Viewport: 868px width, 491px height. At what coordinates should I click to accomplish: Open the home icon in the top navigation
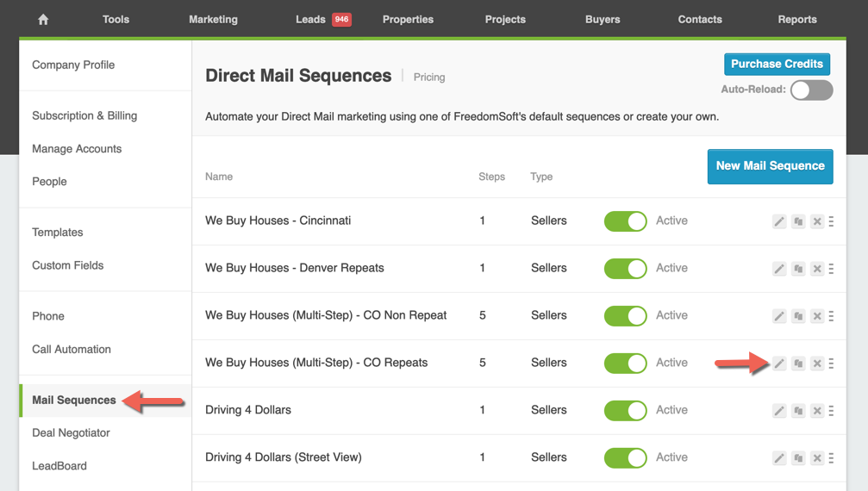click(x=43, y=19)
